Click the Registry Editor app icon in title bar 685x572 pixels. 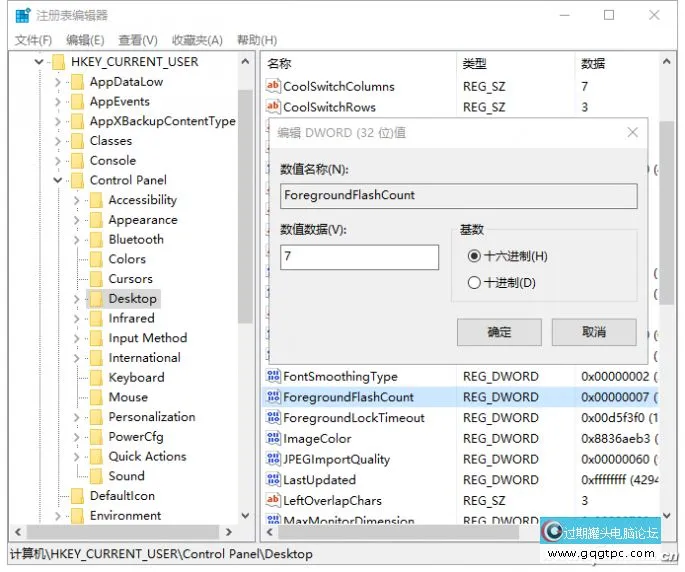(x=21, y=15)
